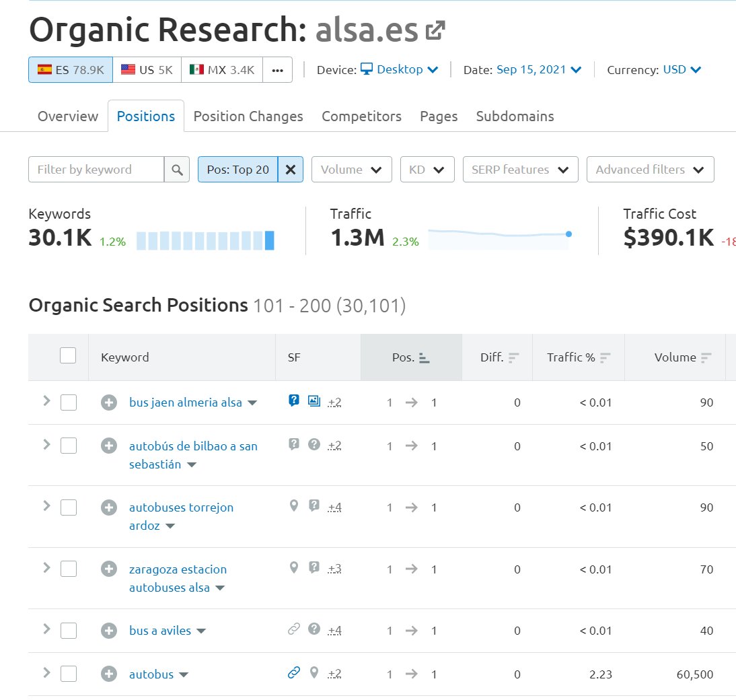The image size is (736, 700).
Task: Click site links icon in bus a aviles row
Action: pos(294,629)
